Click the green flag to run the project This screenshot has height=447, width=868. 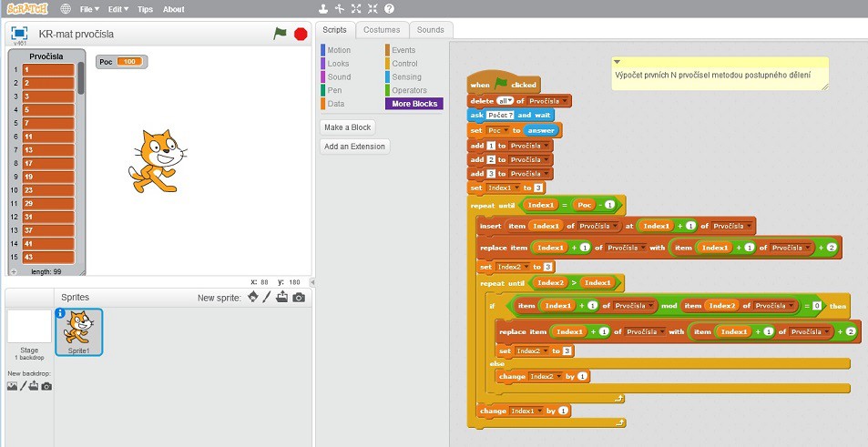point(281,34)
